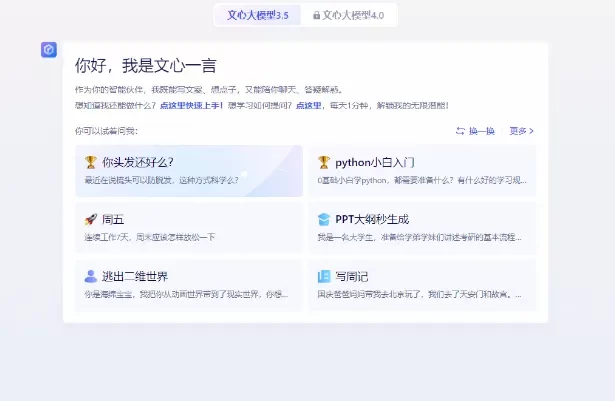This screenshot has height=401, width=615.
Task: Click the 你可以试着问我 label
Action: click(x=106, y=131)
